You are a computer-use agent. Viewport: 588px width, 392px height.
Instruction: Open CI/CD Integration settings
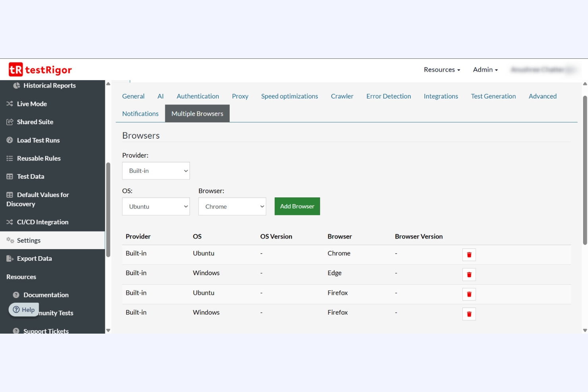pyautogui.click(x=43, y=222)
